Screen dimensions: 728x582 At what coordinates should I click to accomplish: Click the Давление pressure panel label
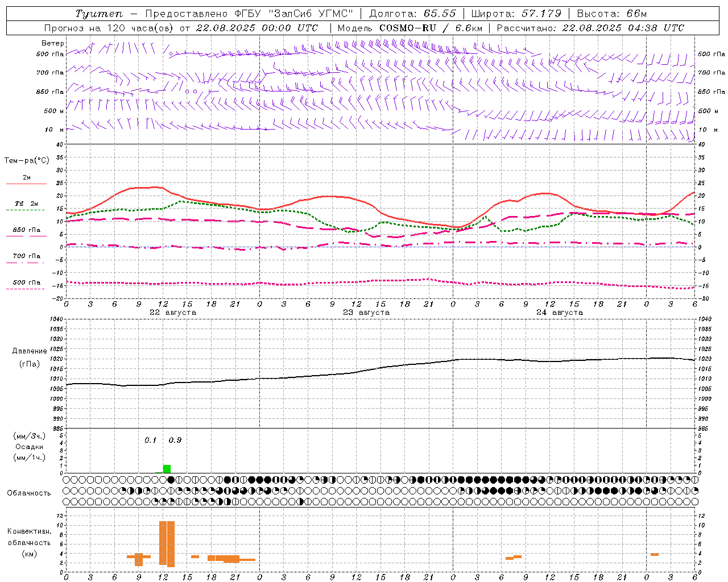[30, 351]
